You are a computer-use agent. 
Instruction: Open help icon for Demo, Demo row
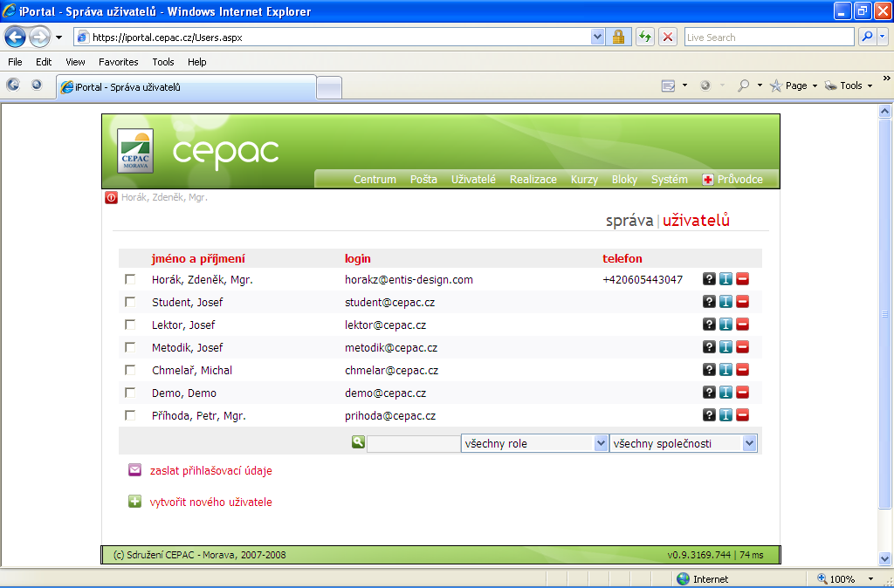pos(709,393)
